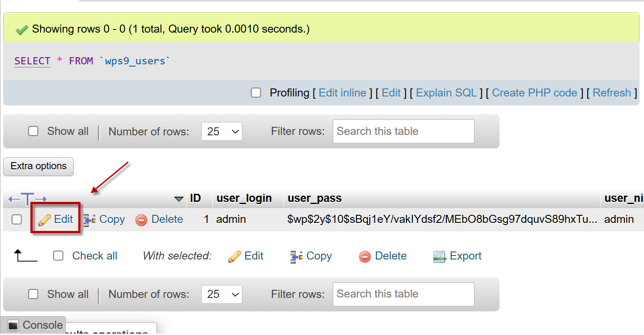Image resolution: width=644 pixels, height=335 pixels.
Task: Click the full texts toggle arrows icon
Action: coord(27,199)
